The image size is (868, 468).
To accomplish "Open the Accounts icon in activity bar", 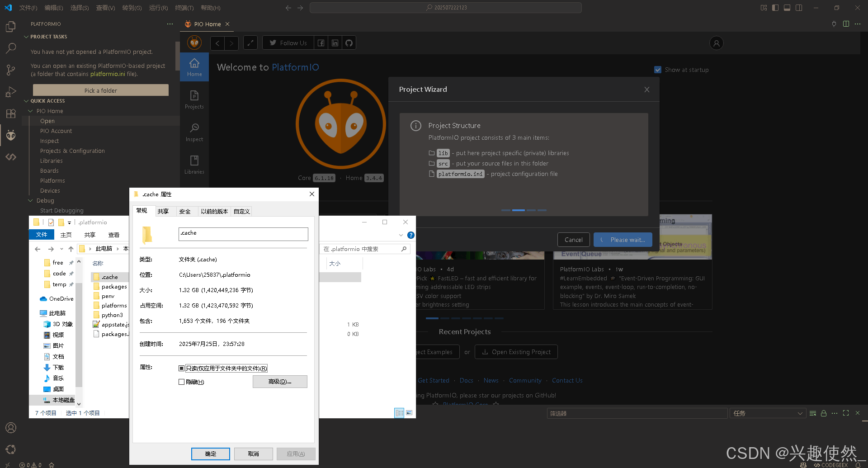I will click(11, 428).
